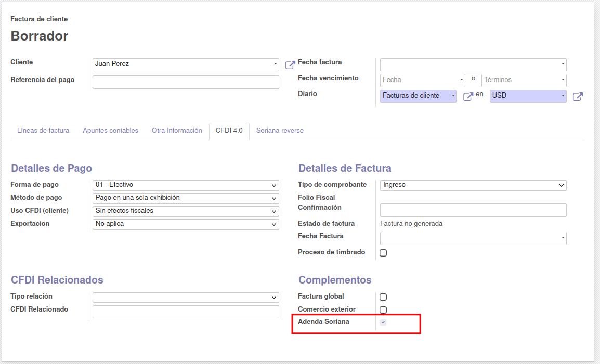The height and width of the screenshot is (364, 600).
Task: Switch to the Líneas de factura tab
Action: coord(43,131)
